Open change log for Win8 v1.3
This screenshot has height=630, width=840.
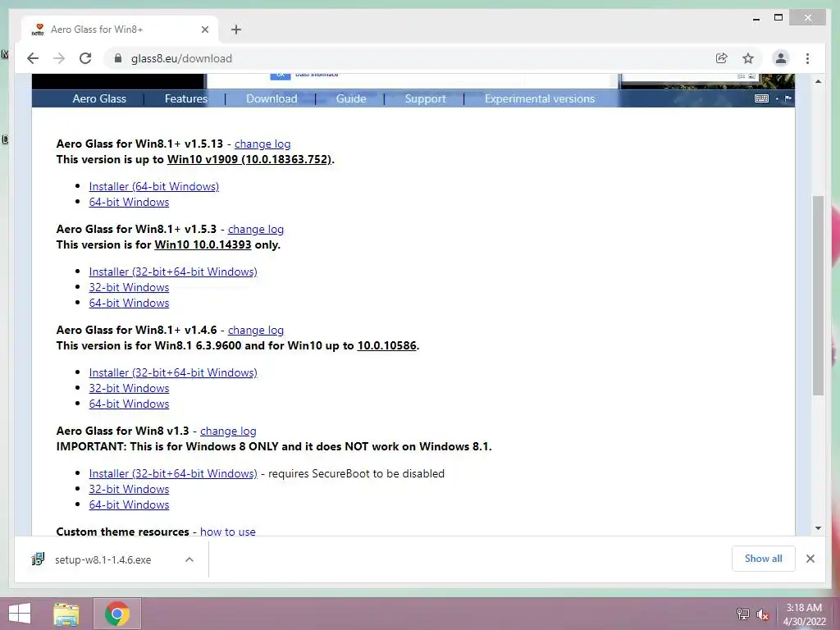pyautogui.click(x=228, y=431)
